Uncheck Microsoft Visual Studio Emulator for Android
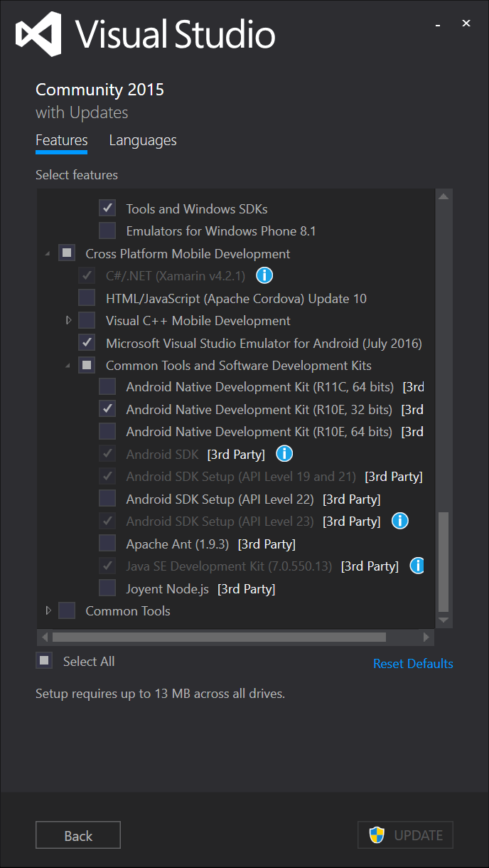Image resolution: width=489 pixels, height=868 pixels. (x=87, y=342)
